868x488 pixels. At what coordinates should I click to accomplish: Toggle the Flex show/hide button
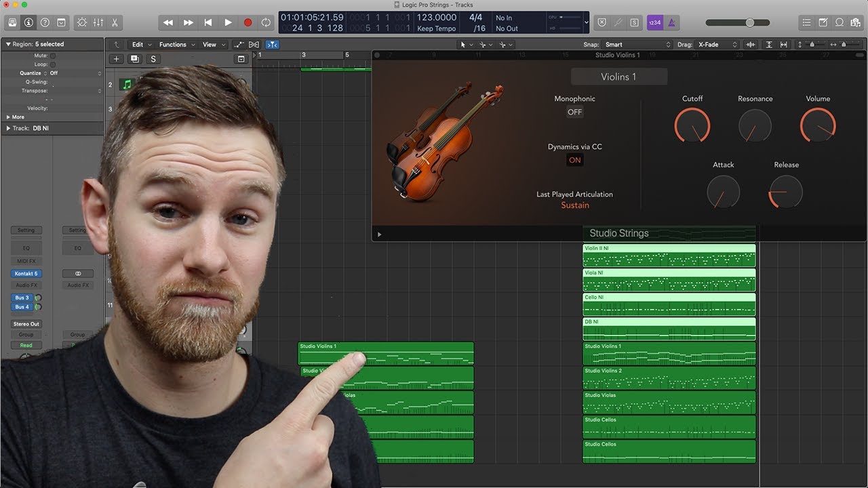tap(254, 45)
